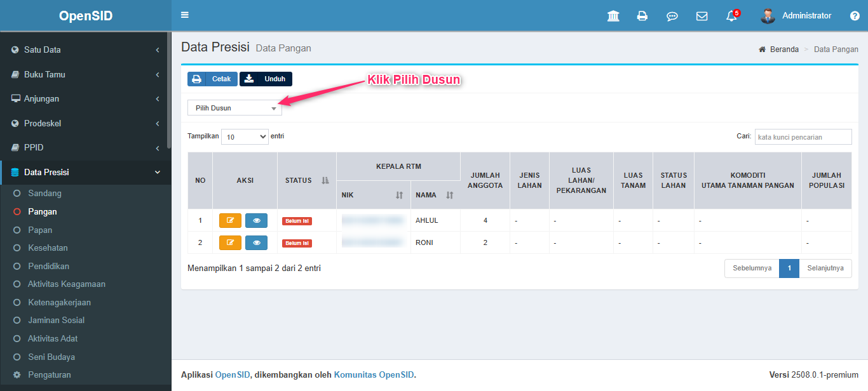Expand the Buku Tamu menu chevron
The height and width of the screenshot is (391, 868).
click(158, 74)
